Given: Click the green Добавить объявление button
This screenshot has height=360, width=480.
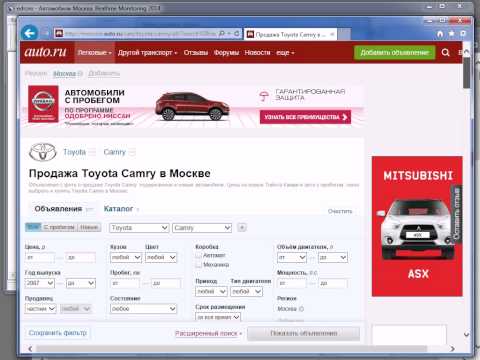Looking at the screenshot, I should pyautogui.click(x=395, y=53).
